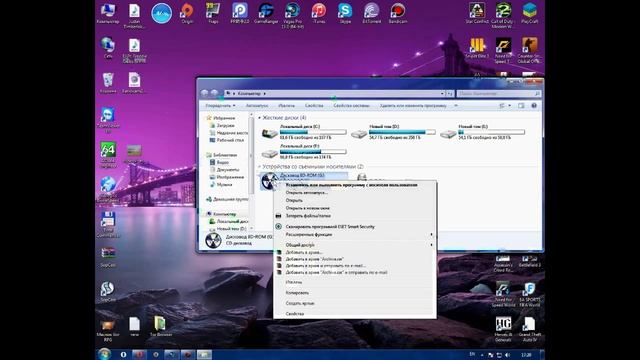The height and width of the screenshot is (360, 640).
Task: Click the Explorer back navigation button
Action: (204, 93)
